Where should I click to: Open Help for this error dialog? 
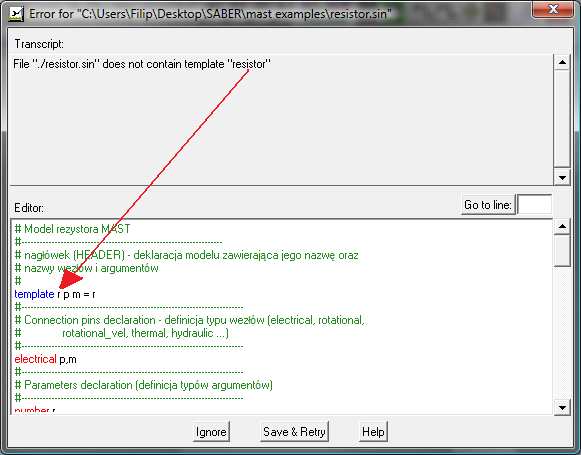pos(373,432)
